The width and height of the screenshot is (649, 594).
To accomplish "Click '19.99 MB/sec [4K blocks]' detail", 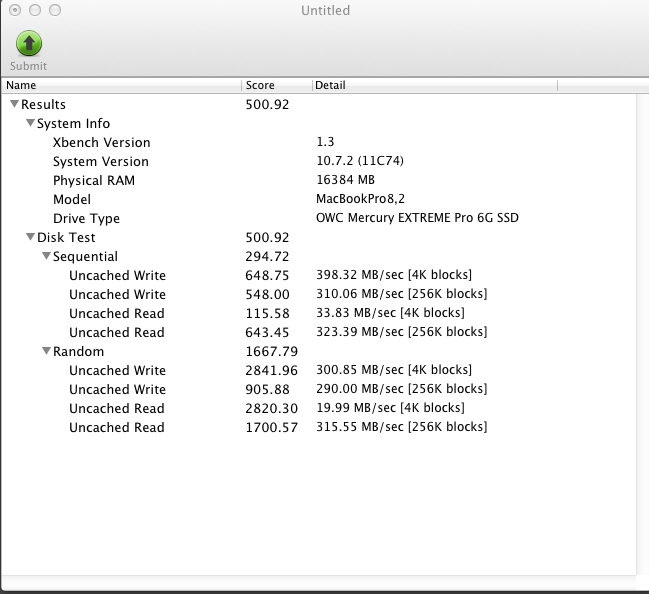I will [390, 408].
